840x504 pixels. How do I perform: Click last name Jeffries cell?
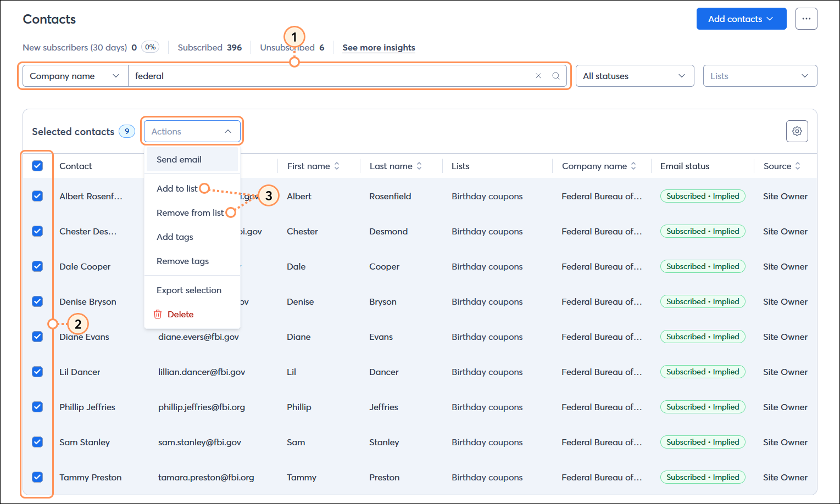pyautogui.click(x=383, y=407)
